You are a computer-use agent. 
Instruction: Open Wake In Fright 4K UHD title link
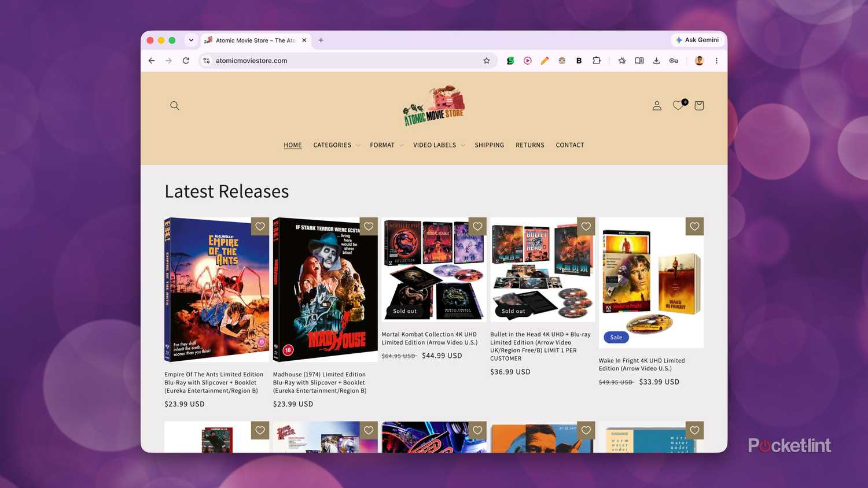point(642,364)
